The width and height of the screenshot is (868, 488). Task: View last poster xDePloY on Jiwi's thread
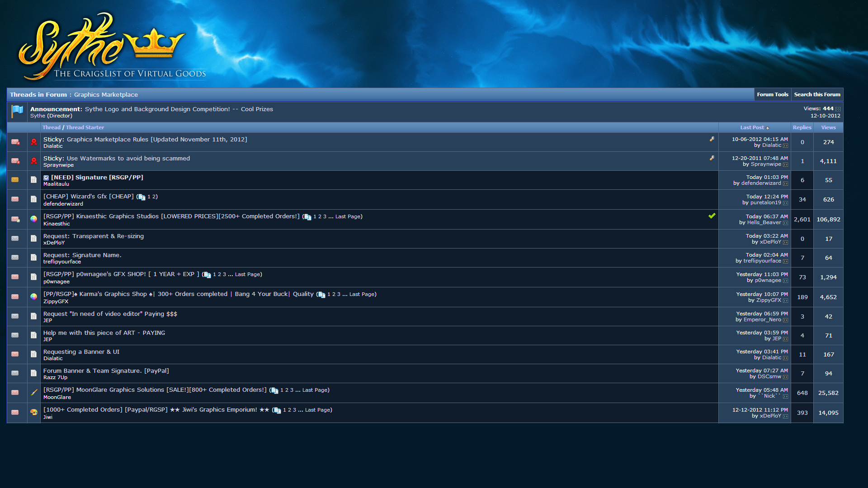(x=770, y=416)
